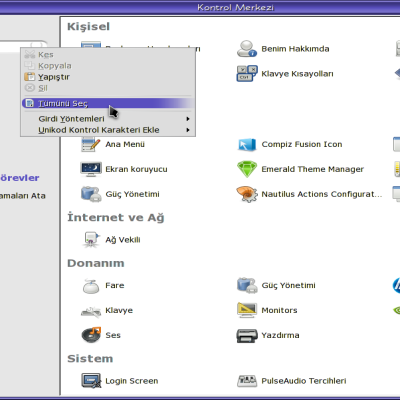Click the PulseAudio Tercihleri label
Image resolution: width=400 pixels, height=400 pixels.
[x=304, y=381]
